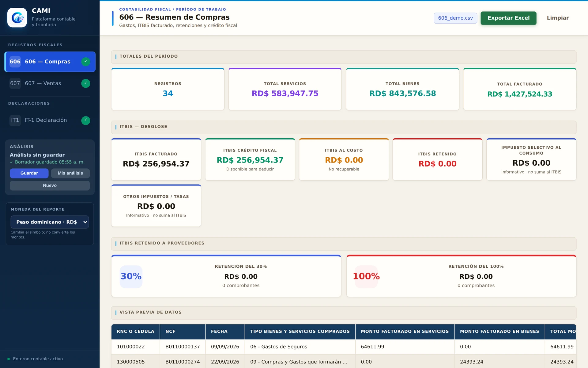The width and height of the screenshot is (588, 368).
Task: Click Impuesto Selectivo al Consumo card
Action: [531, 159]
